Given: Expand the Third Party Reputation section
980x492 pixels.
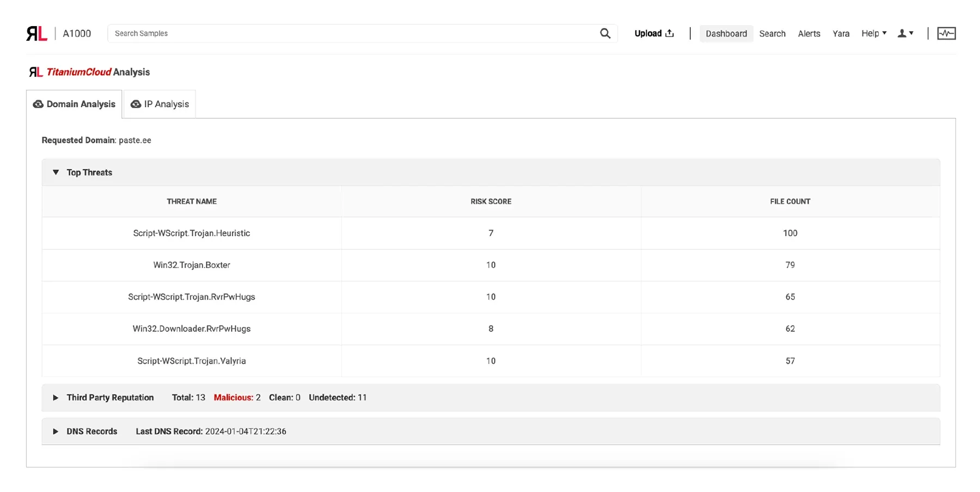Looking at the screenshot, I should point(55,397).
